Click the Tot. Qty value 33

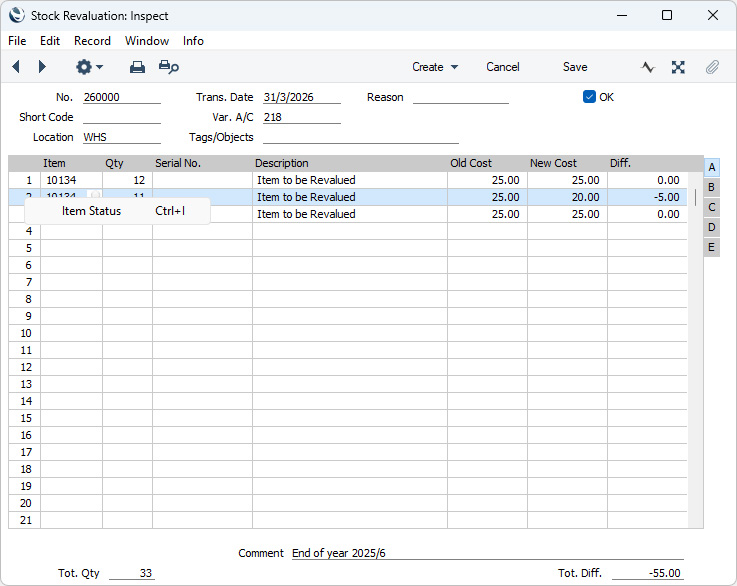click(x=132, y=573)
